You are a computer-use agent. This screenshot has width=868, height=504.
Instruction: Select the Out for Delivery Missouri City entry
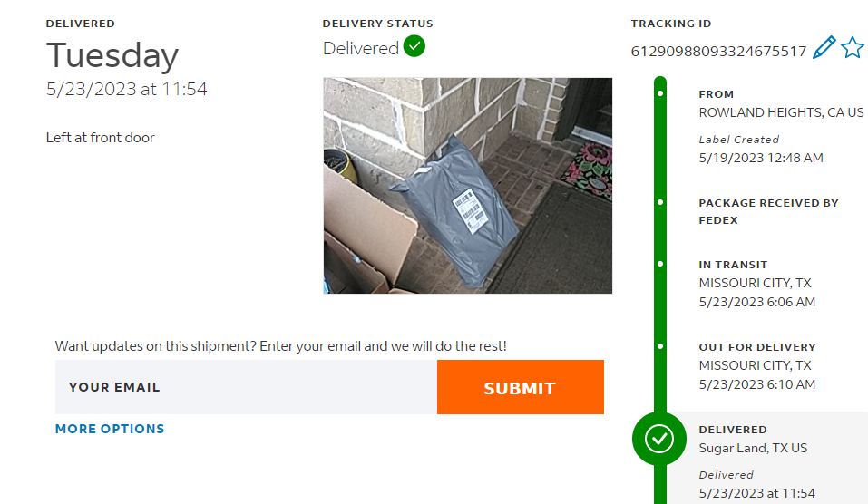(756, 365)
